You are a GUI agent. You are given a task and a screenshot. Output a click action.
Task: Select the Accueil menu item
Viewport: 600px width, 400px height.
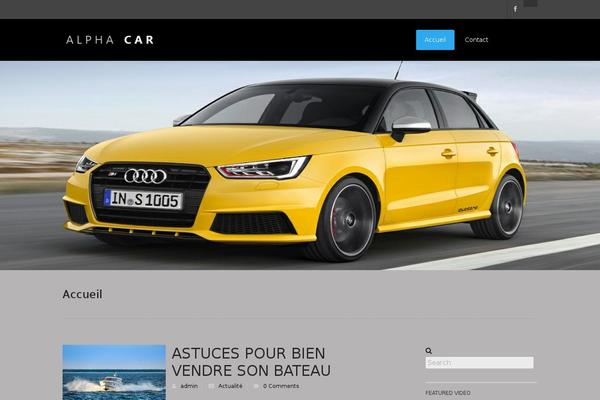435,40
